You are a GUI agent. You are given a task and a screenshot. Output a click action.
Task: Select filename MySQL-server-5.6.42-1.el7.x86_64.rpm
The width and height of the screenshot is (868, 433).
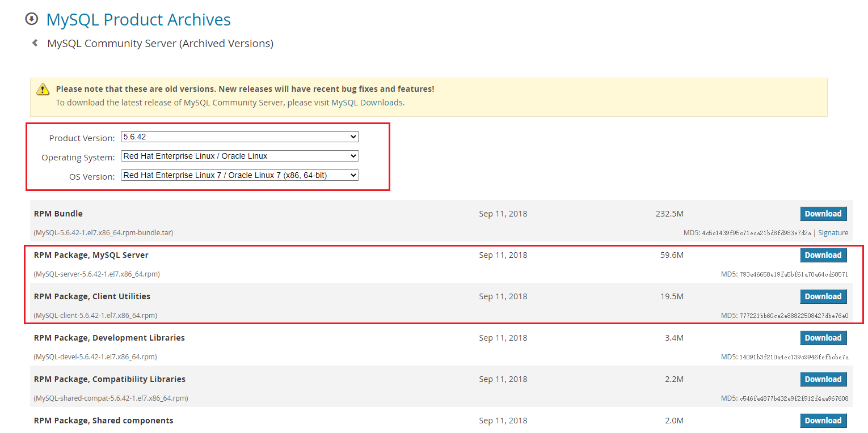point(97,274)
